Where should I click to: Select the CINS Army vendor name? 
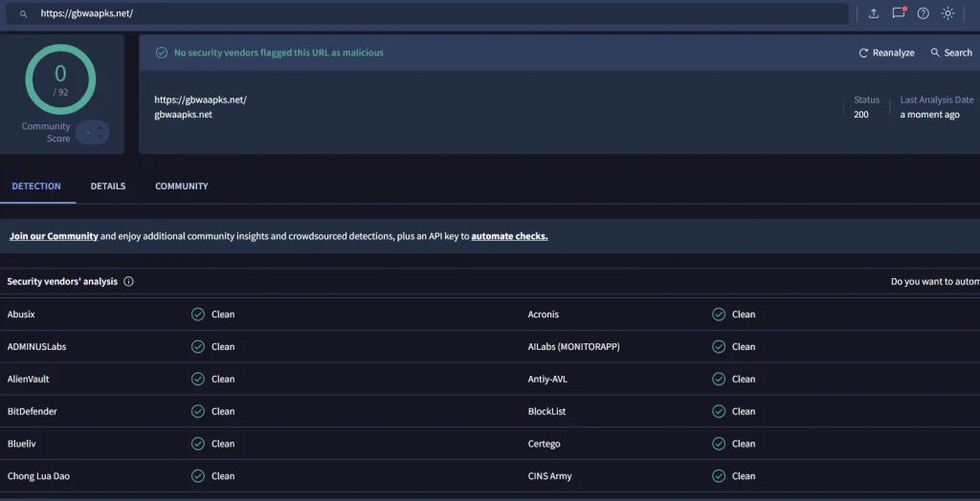[550, 476]
